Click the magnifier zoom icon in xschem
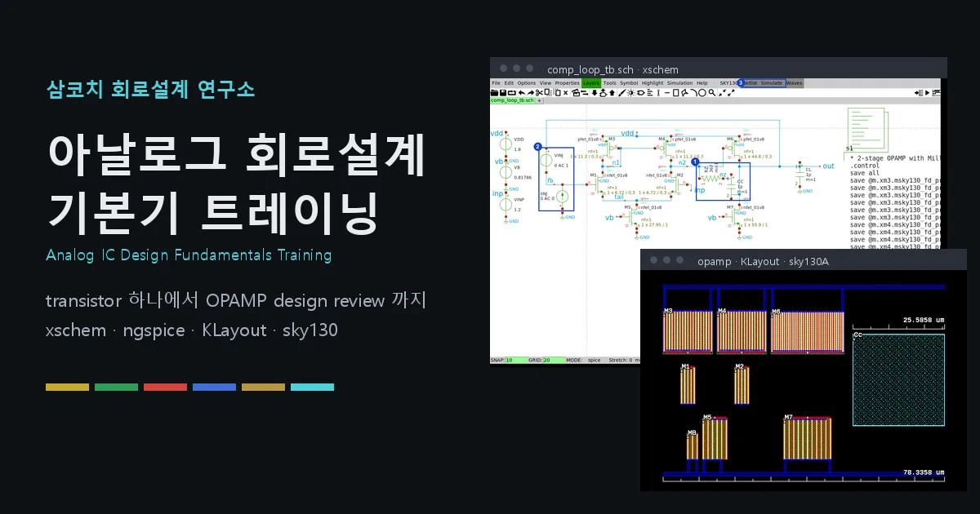Viewport: 980px width, 514px height. (712, 93)
